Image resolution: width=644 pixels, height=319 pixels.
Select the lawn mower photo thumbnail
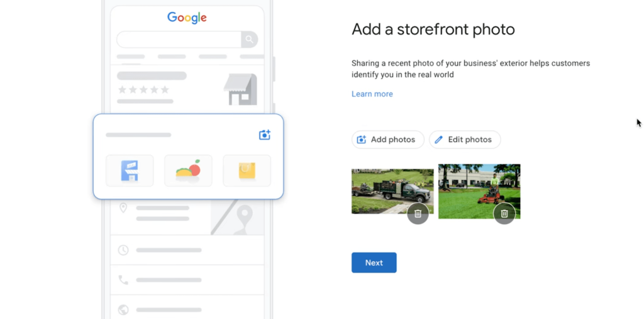479,191
